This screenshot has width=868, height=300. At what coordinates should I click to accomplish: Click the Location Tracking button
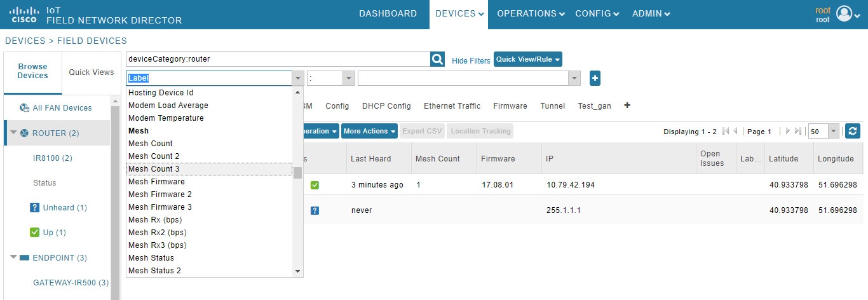click(x=480, y=131)
